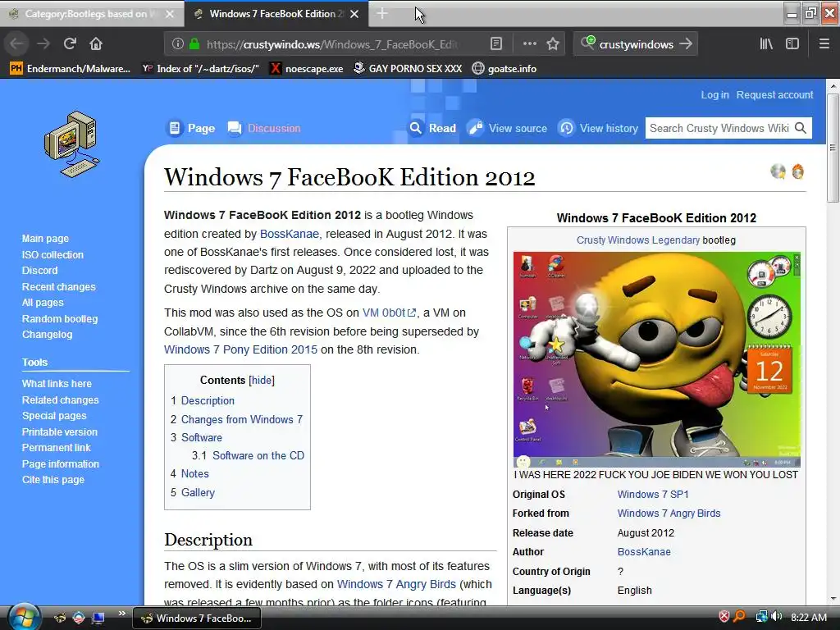Go to Firefox home page icon
This screenshot has width=840, height=630.
coord(96,44)
